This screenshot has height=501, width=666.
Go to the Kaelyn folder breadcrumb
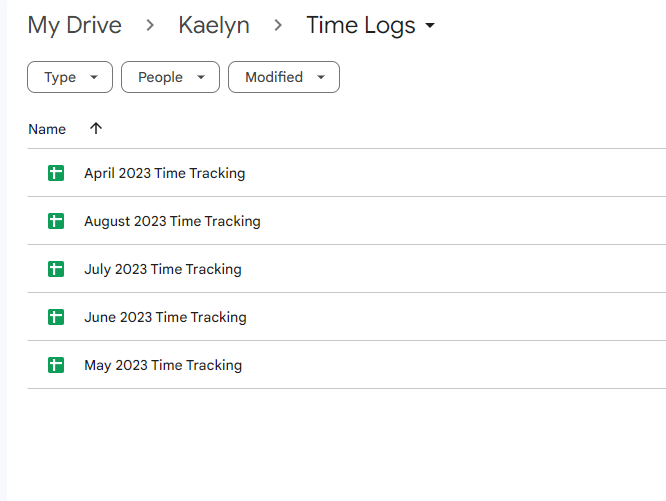point(213,26)
